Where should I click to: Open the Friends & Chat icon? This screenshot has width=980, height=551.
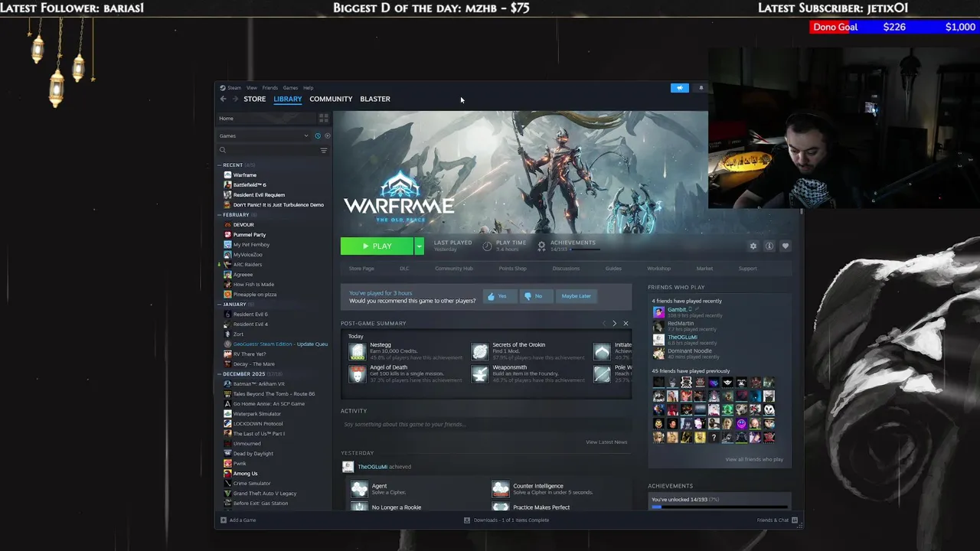coord(794,520)
